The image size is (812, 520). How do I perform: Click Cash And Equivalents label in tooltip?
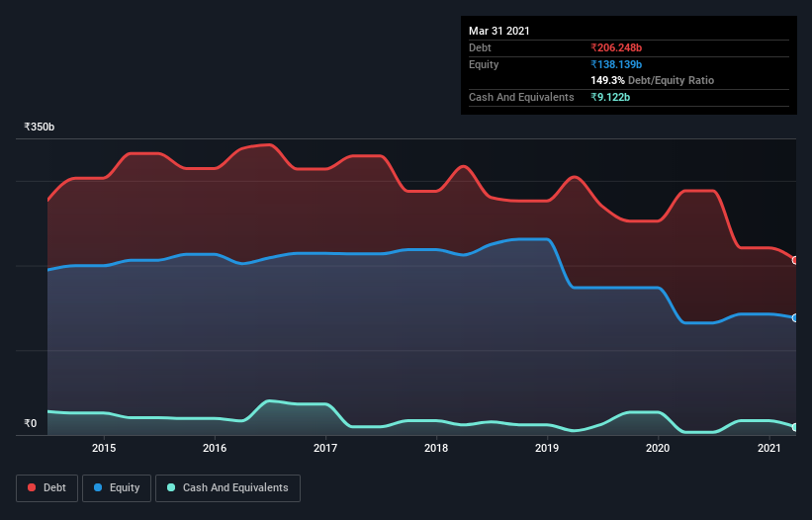521,97
